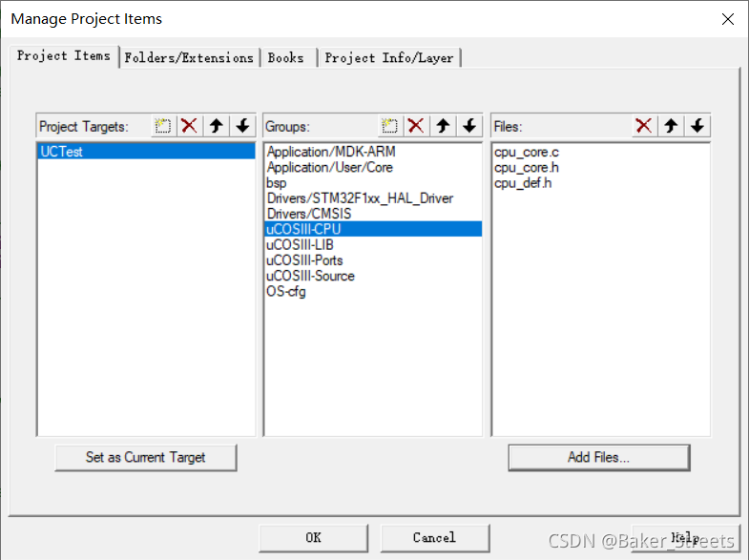749x560 pixels.
Task: Delete the selected group
Action: point(416,127)
